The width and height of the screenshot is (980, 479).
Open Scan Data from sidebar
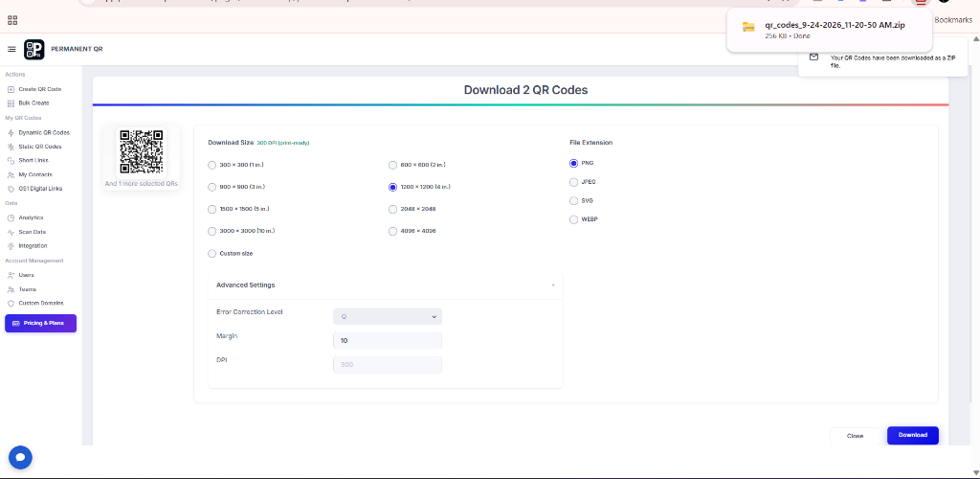point(33,232)
